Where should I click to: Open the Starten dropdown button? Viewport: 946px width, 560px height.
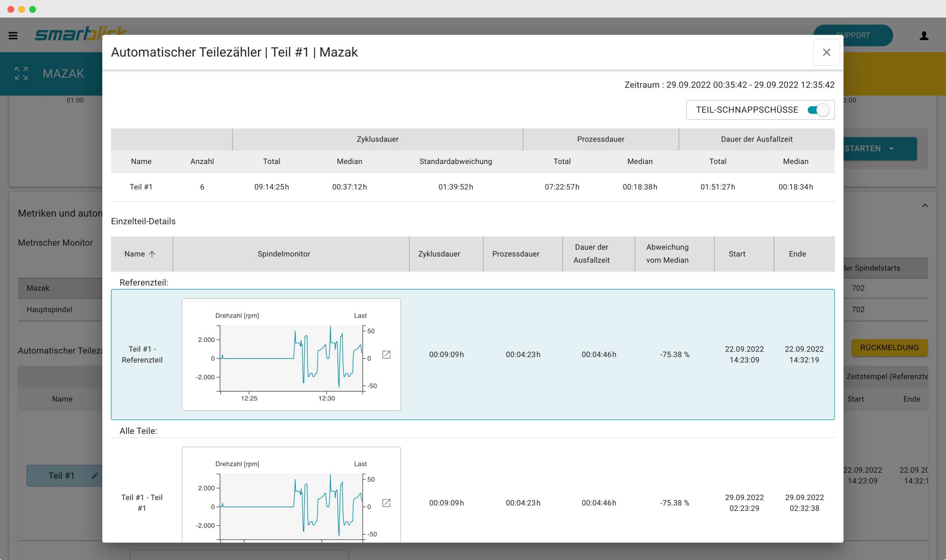880,149
